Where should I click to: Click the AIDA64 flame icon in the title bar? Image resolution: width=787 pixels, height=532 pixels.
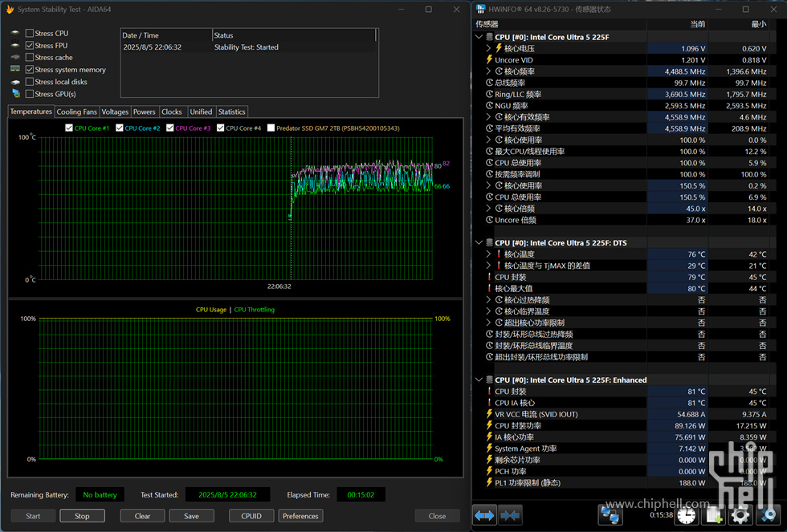(x=10, y=9)
